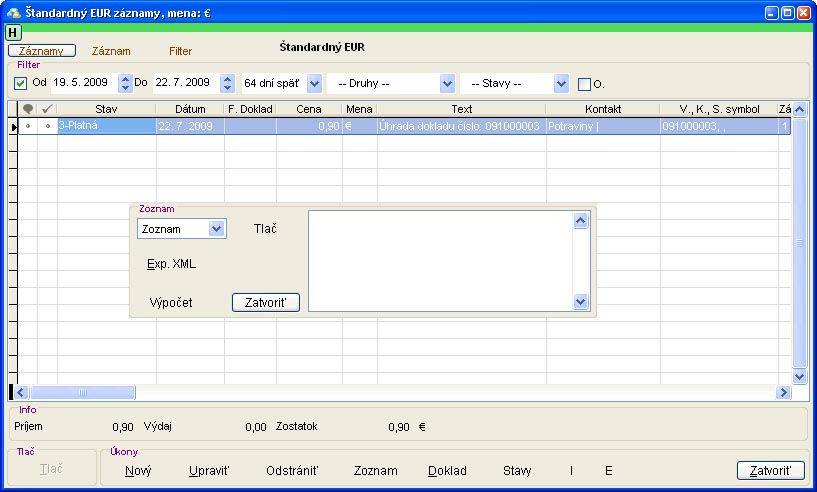Open the Zoznam combo box in panel
The image size is (817, 492).
pos(217,229)
